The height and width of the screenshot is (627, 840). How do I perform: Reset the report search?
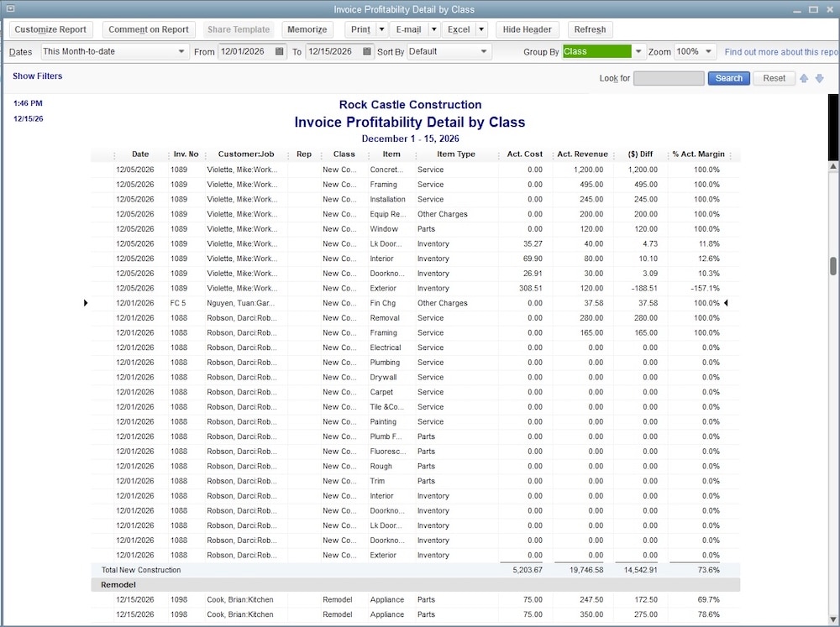[x=773, y=77]
